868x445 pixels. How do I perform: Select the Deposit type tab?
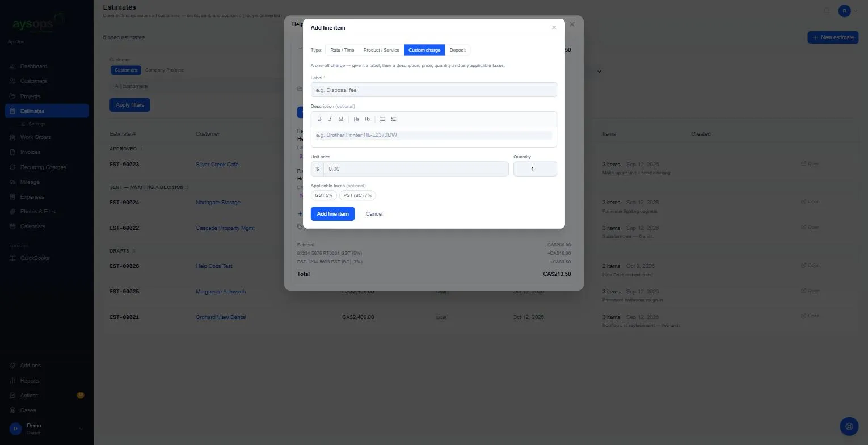458,50
